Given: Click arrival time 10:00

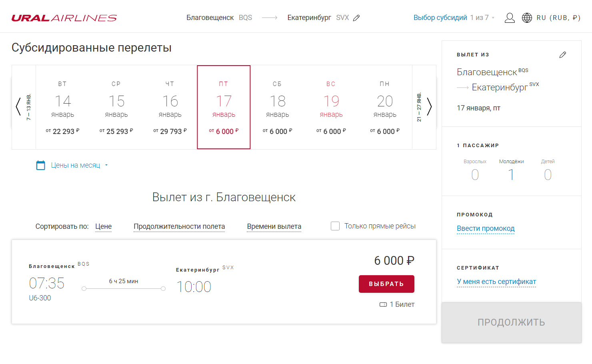Looking at the screenshot, I should pos(194,287).
